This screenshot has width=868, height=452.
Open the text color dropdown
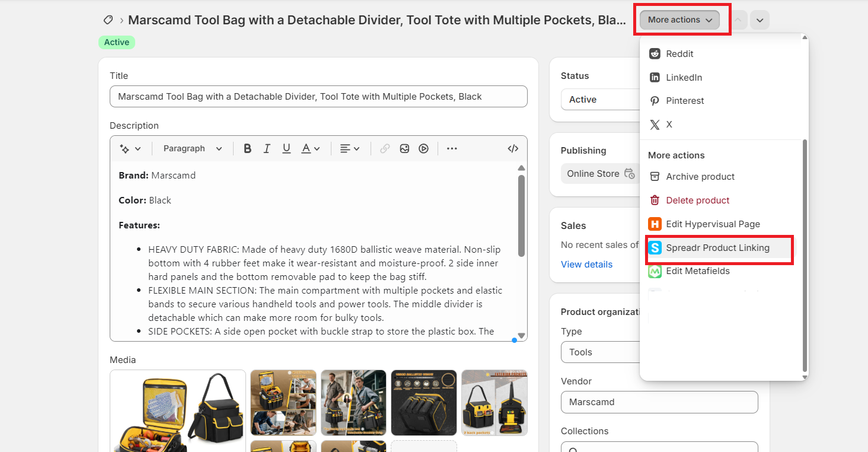coord(310,149)
